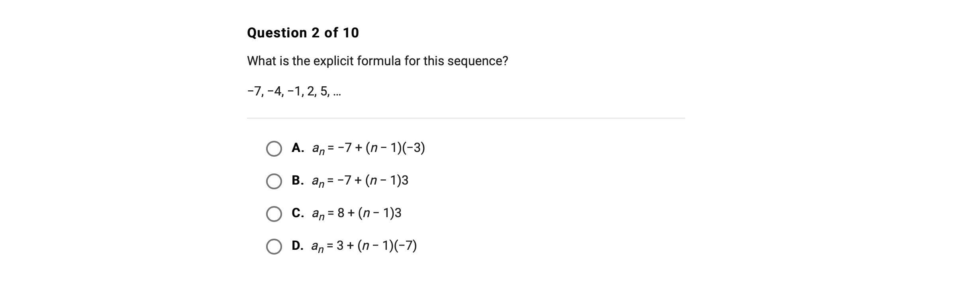This screenshot has height=284, width=980.
Task: Select radio button for answer B
Action: click(x=274, y=181)
